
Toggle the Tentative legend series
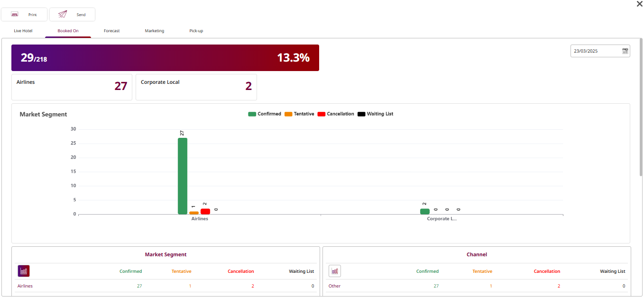(x=299, y=114)
